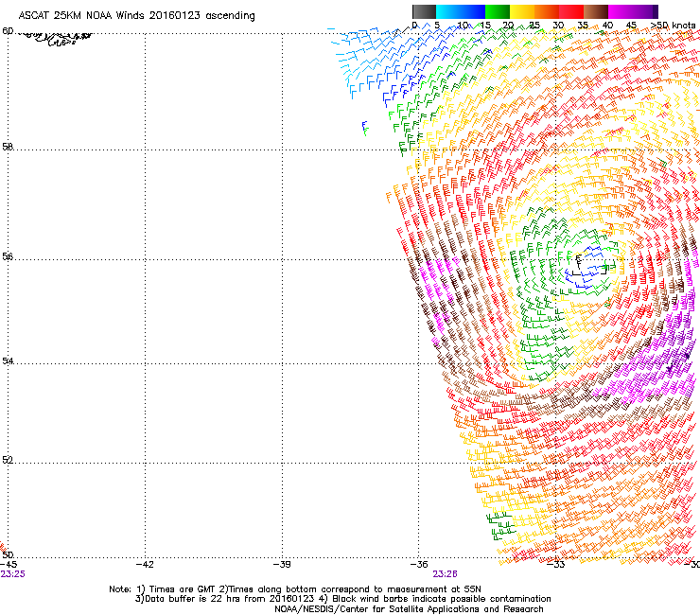Click the latitude label '54'
Image resolution: width=700 pixels, height=615 pixels.
pyautogui.click(x=8, y=360)
